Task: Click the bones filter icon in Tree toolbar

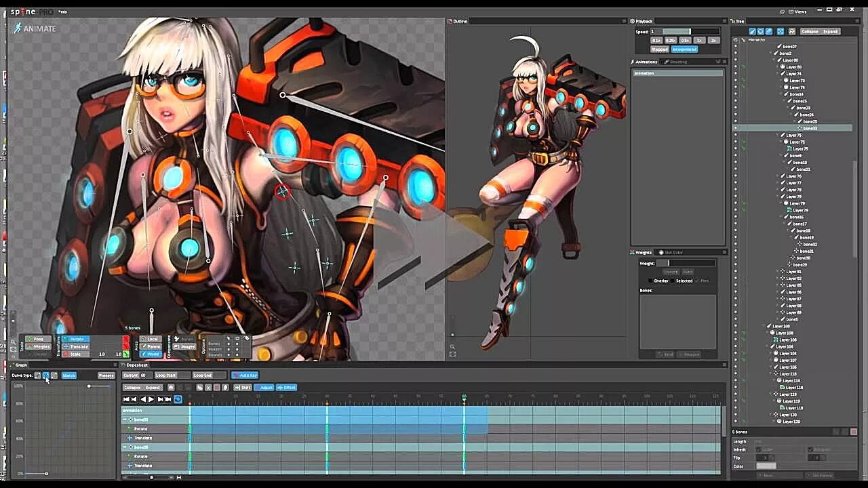Action: (x=752, y=31)
